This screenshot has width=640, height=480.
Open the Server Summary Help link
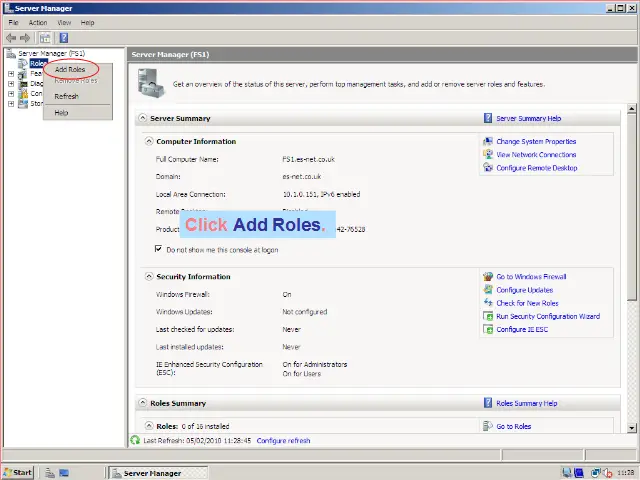pyautogui.click(x=529, y=118)
